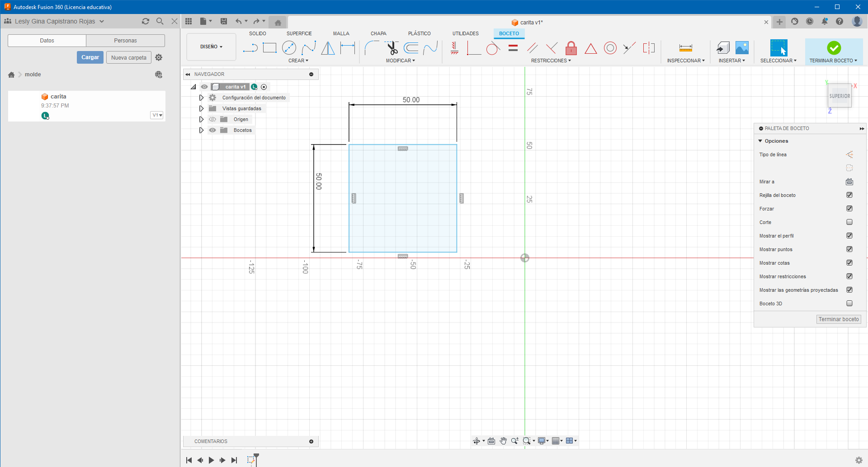Screen dimensions: 868x467
Task: Select the Trim scissors tool
Action: 392,48
